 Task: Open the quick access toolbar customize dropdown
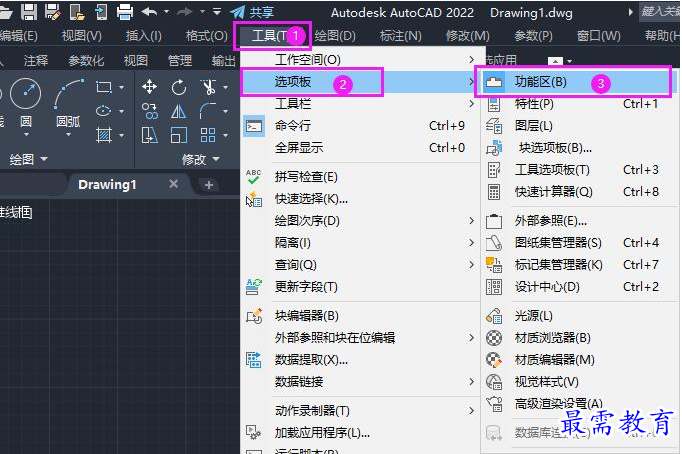click(217, 12)
